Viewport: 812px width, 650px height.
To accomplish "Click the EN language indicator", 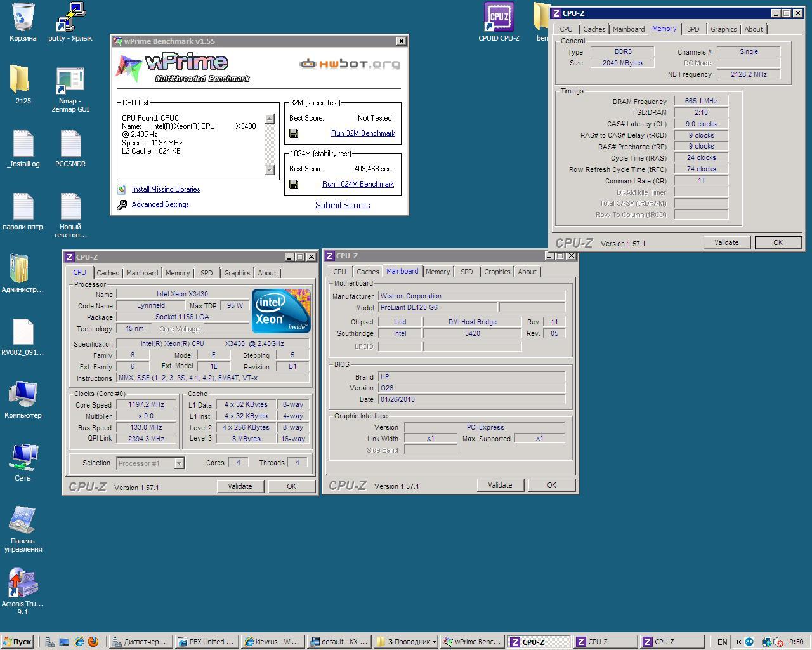I will (722, 642).
